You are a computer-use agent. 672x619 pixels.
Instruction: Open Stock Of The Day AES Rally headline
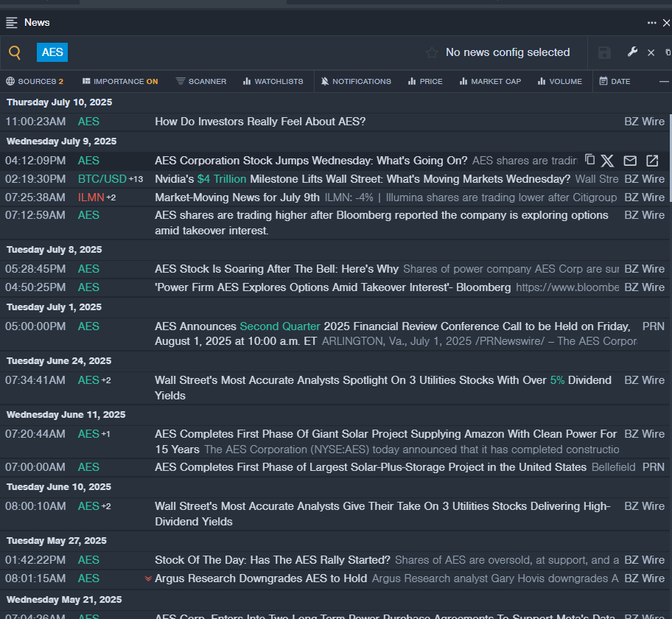coord(272,560)
